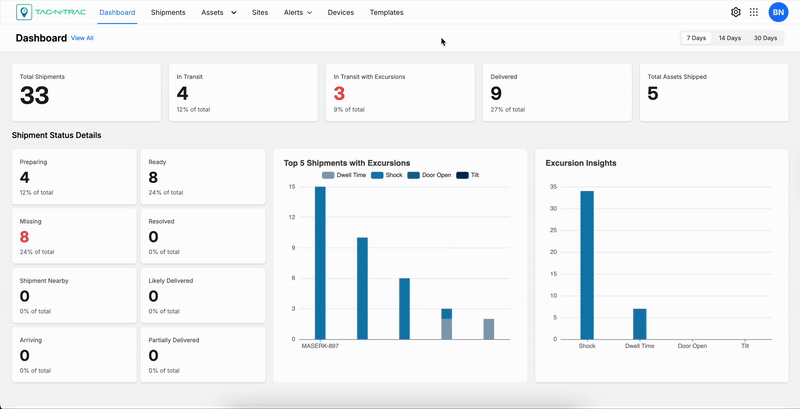Select the Shipment Nearby status card

click(74, 295)
